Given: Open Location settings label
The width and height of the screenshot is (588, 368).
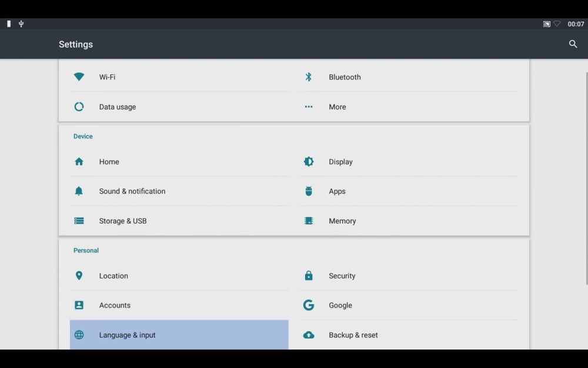Looking at the screenshot, I should pyautogui.click(x=113, y=276).
